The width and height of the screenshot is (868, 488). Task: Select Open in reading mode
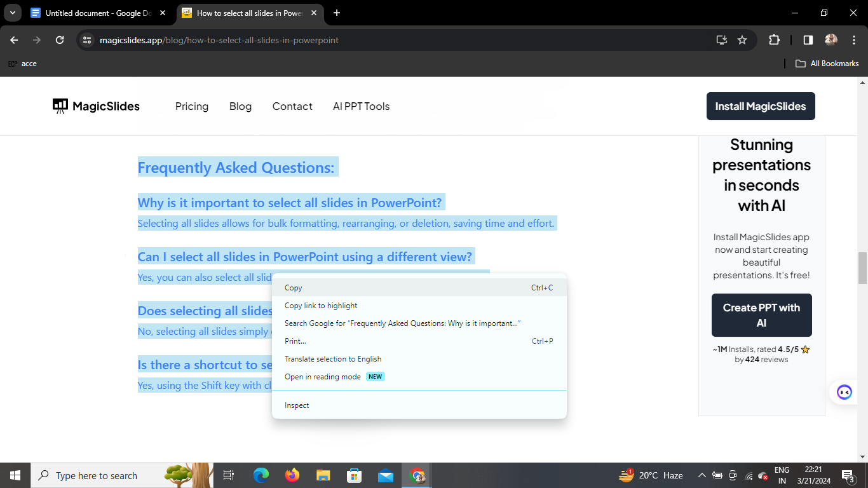pos(419,377)
